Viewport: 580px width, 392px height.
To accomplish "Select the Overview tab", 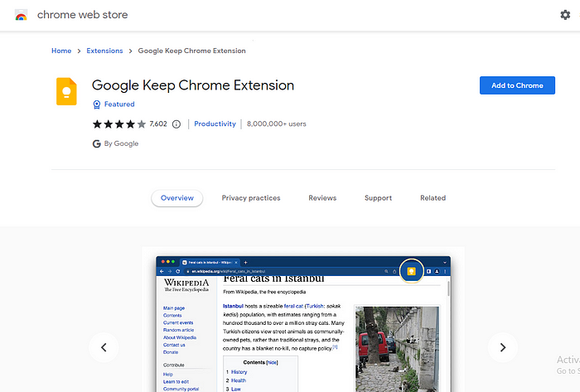I will pyautogui.click(x=177, y=198).
